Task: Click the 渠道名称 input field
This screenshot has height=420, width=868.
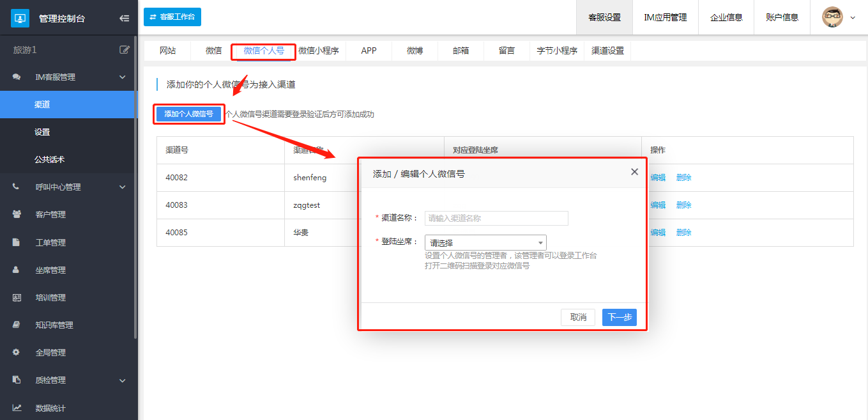Action: pos(496,218)
